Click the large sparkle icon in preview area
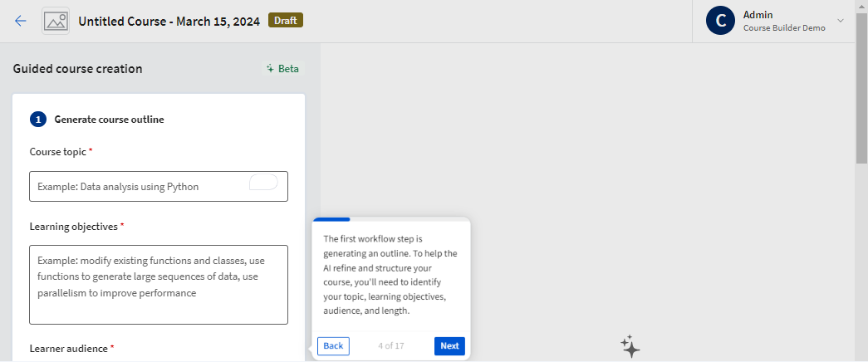This screenshot has width=868, height=362. (x=630, y=346)
